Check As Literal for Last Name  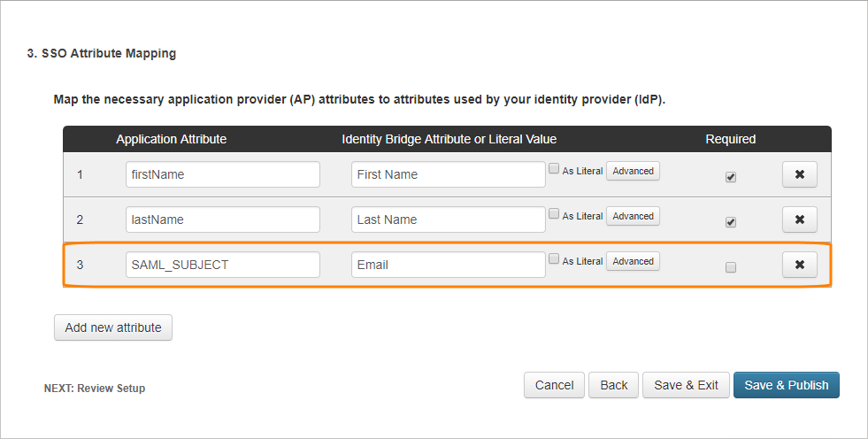click(554, 214)
